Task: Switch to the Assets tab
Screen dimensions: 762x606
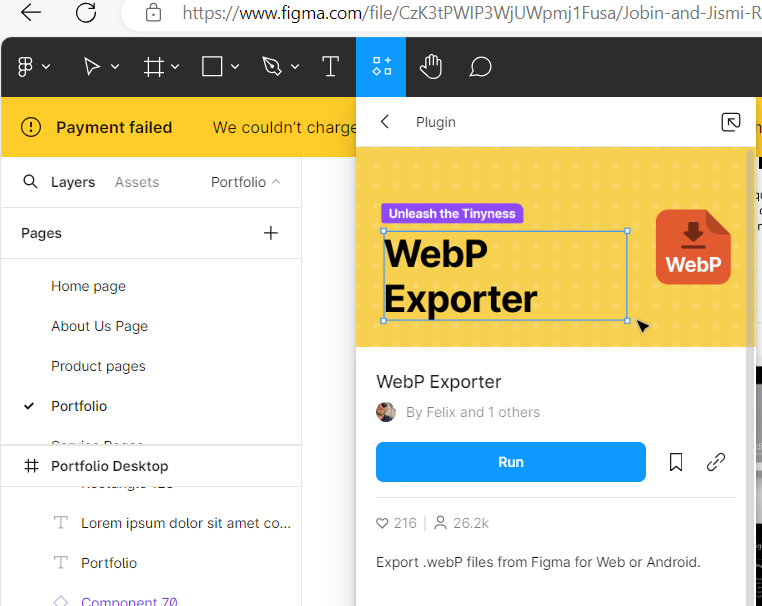Action: [137, 182]
